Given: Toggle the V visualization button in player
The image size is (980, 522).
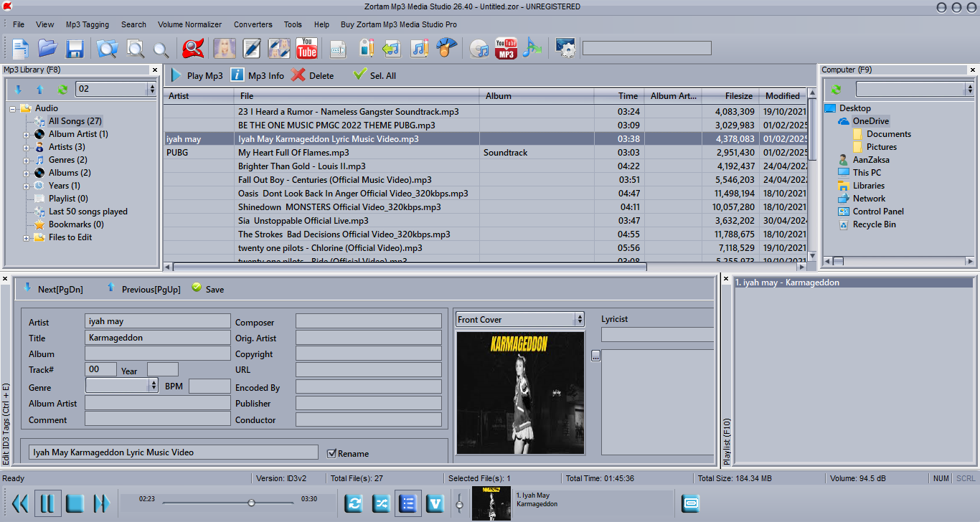Looking at the screenshot, I should (435, 503).
